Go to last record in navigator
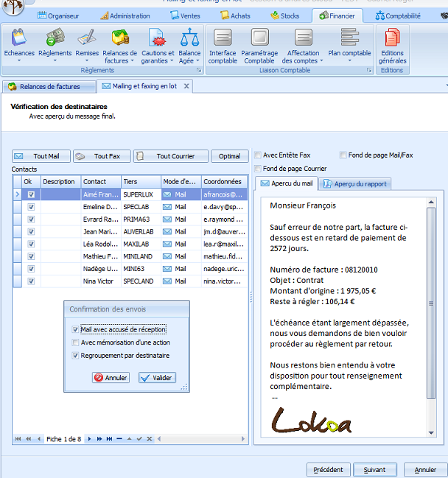The image size is (448, 478). tap(109, 439)
